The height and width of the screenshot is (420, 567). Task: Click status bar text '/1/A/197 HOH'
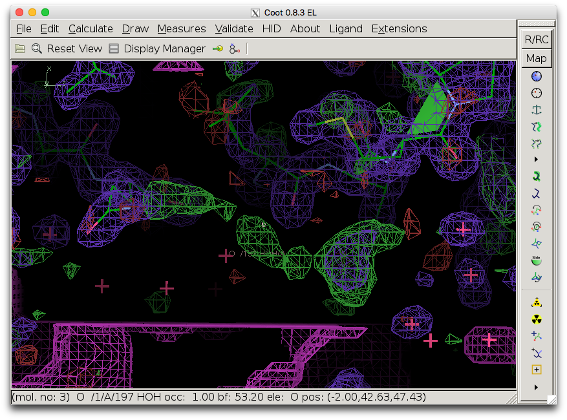tap(127, 397)
